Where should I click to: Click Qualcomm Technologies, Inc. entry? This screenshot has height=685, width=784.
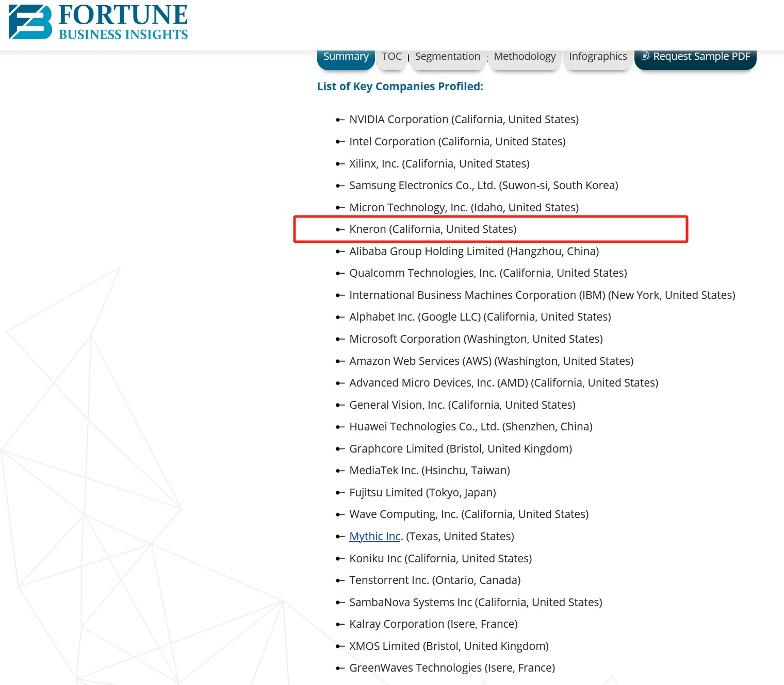[488, 273]
